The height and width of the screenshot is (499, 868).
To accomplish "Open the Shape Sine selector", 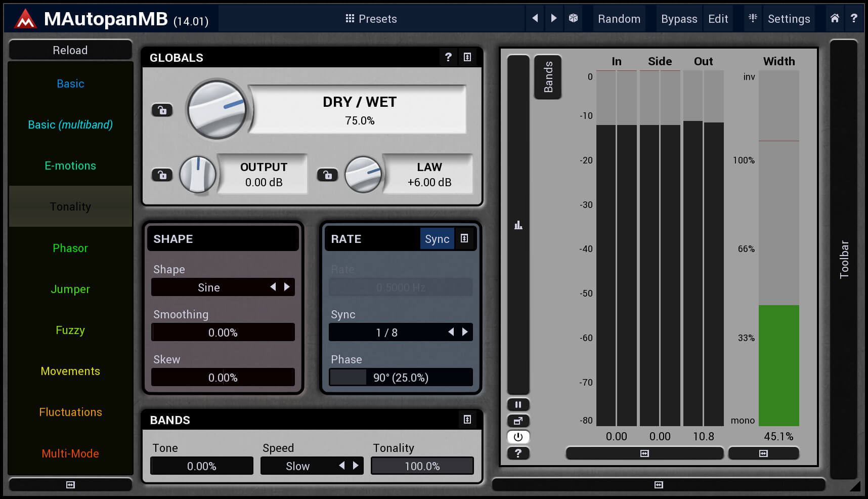I will coord(223,287).
